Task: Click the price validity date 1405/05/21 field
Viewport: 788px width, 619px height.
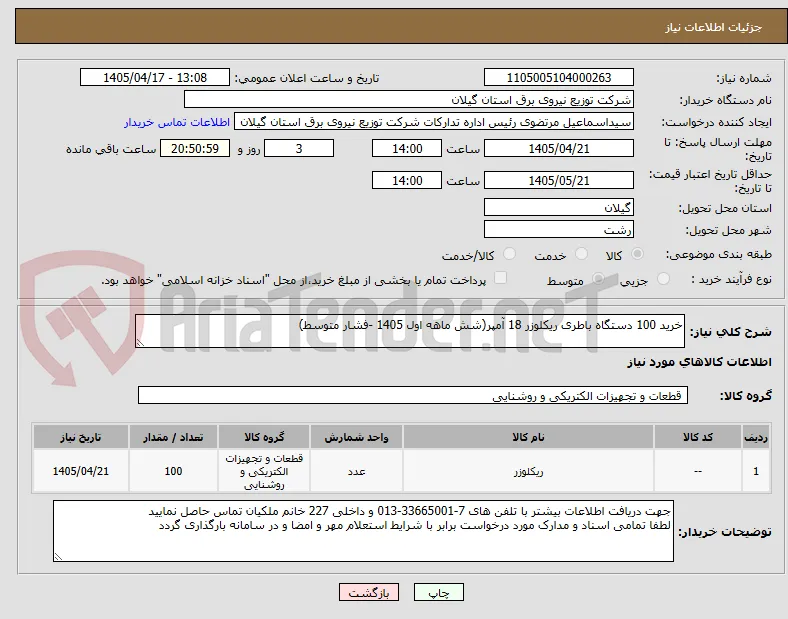Action: tap(558, 180)
